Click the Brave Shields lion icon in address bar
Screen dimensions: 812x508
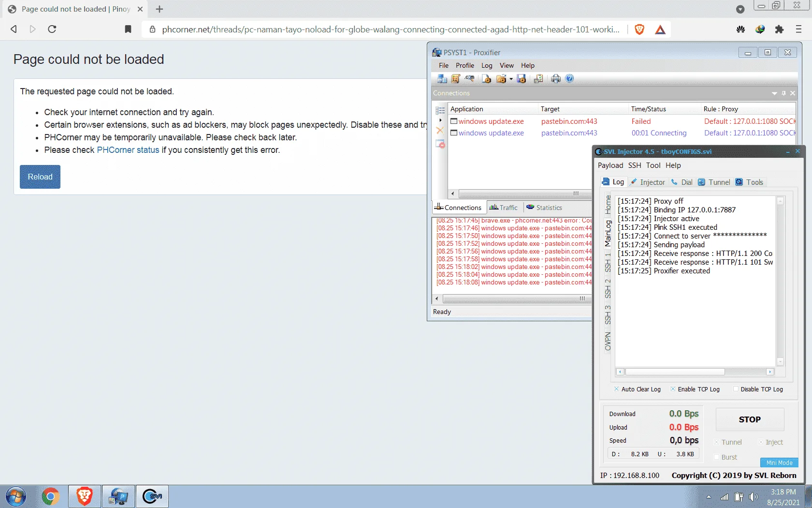click(x=639, y=30)
